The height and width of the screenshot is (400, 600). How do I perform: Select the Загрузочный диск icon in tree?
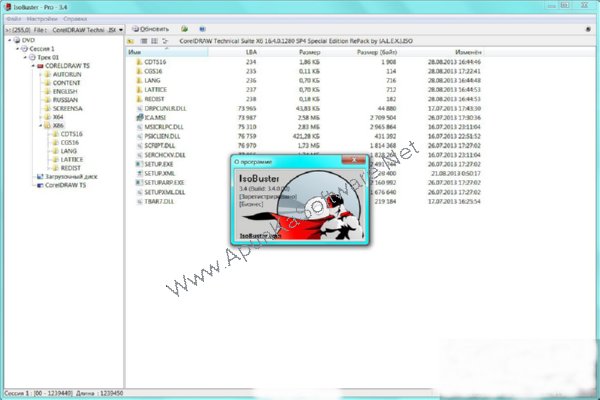coord(39,177)
